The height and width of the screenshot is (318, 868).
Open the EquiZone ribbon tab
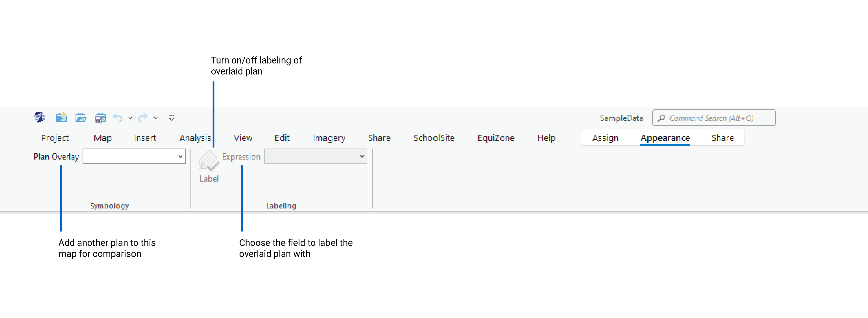click(x=496, y=138)
